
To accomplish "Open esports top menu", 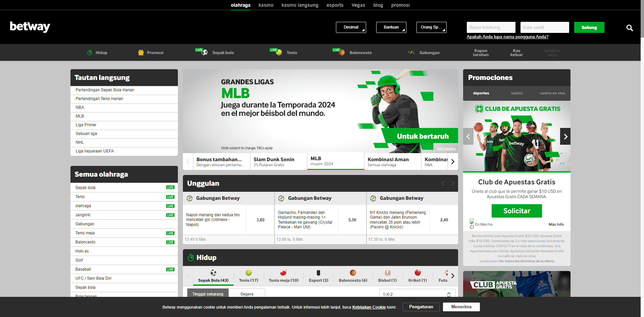I will [335, 5].
